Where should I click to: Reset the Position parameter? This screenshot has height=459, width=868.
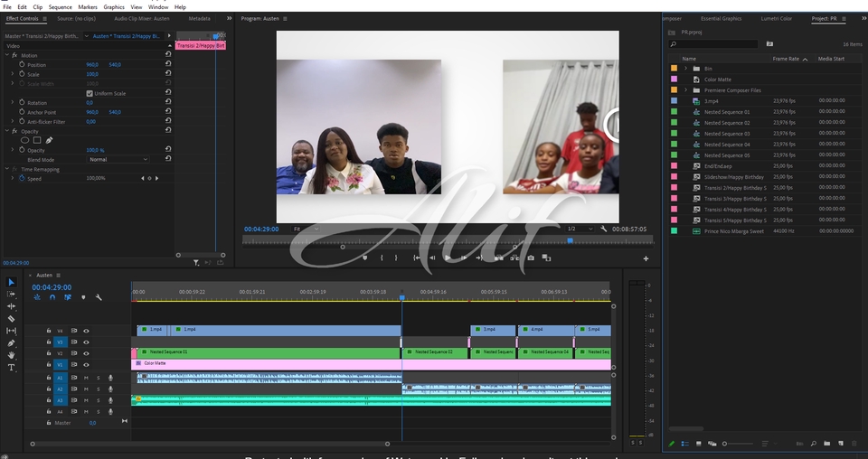point(168,64)
